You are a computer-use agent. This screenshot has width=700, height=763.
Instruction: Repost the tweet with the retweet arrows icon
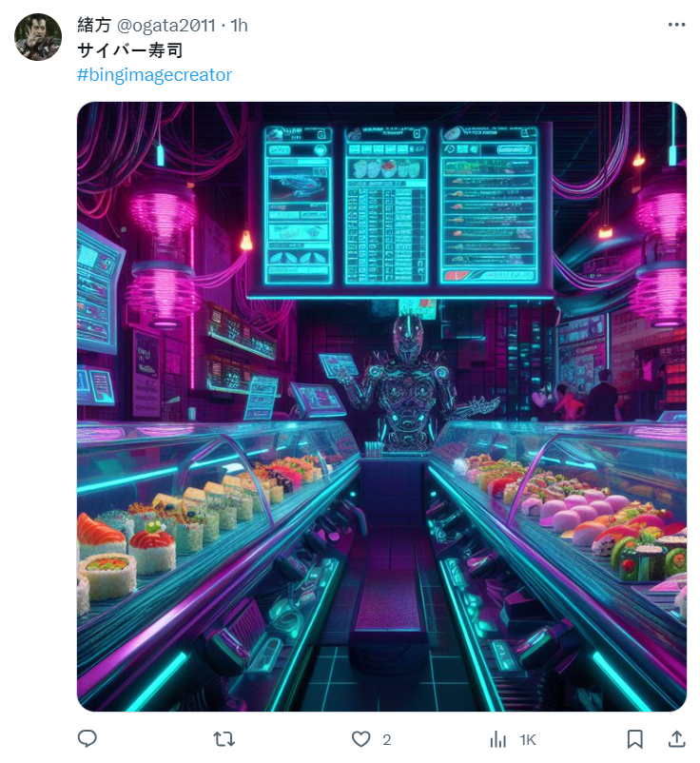pyautogui.click(x=224, y=739)
